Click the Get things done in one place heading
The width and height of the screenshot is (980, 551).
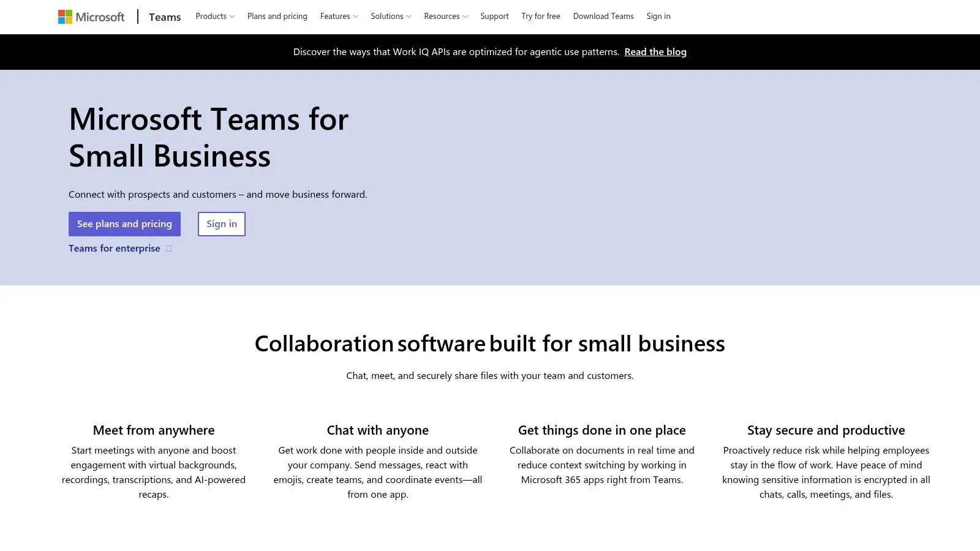pos(602,430)
